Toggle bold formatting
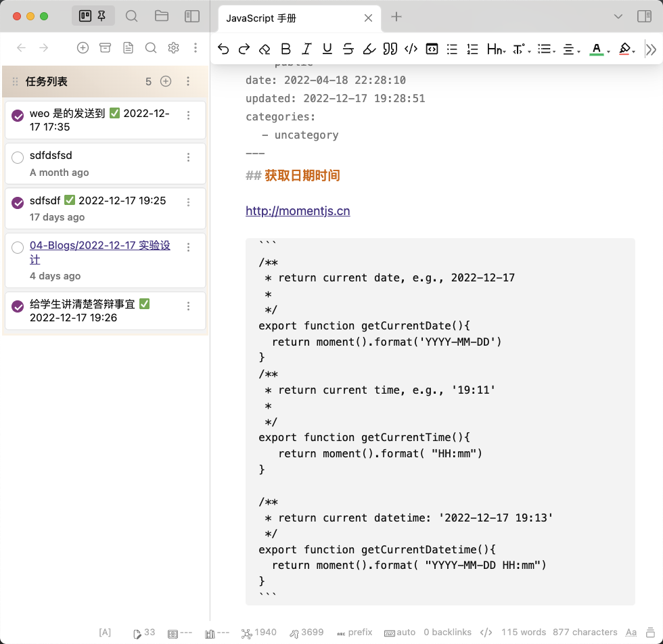The width and height of the screenshot is (663, 644). point(285,49)
